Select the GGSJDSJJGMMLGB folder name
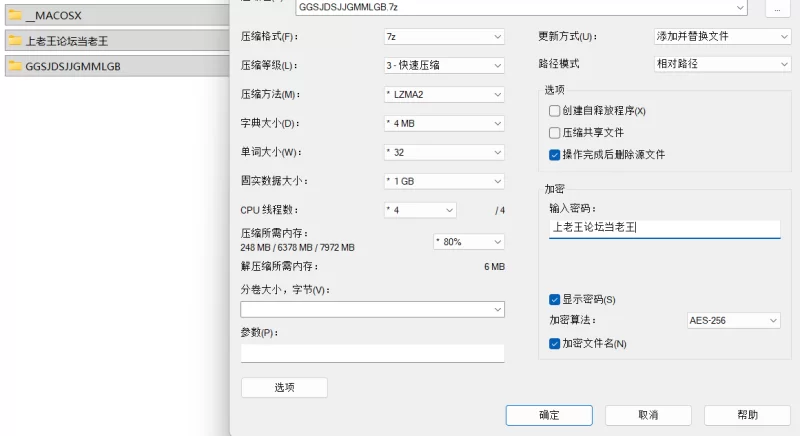800x436 pixels. point(73,66)
